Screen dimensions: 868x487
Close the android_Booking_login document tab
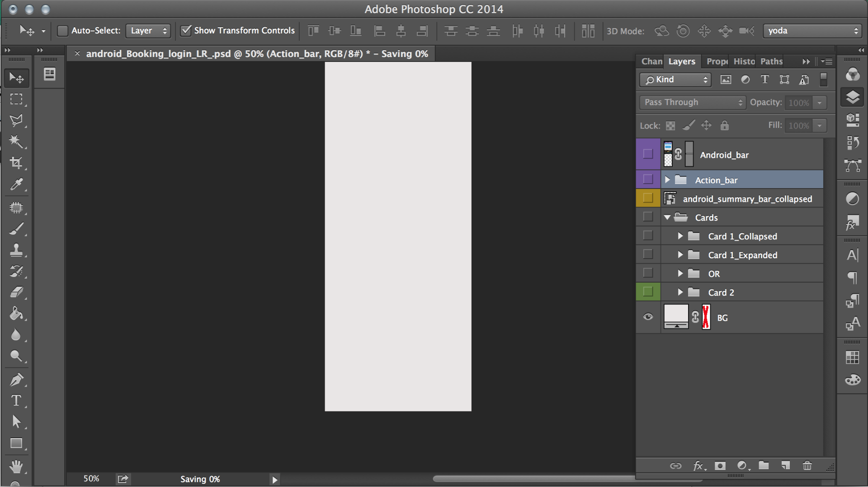(x=77, y=53)
